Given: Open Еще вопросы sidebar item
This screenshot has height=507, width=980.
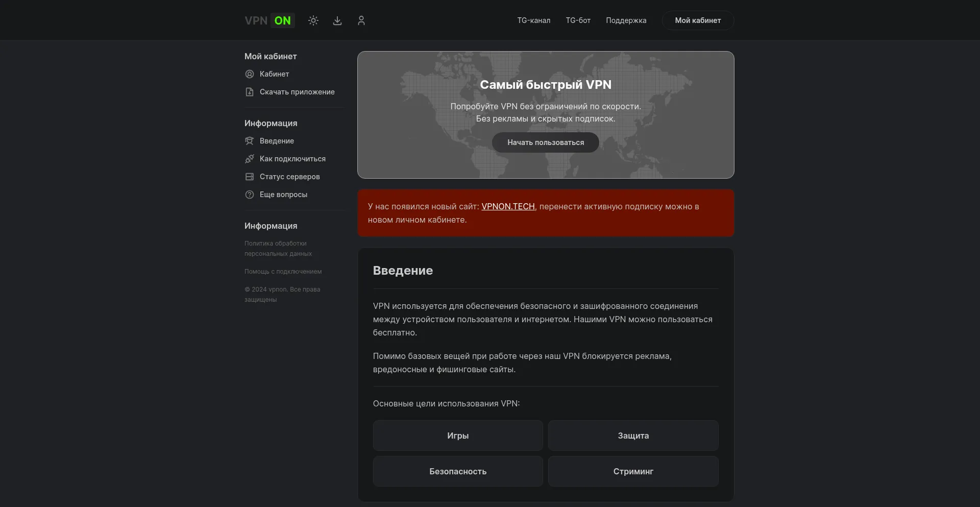Looking at the screenshot, I should (x=283, y=195).
